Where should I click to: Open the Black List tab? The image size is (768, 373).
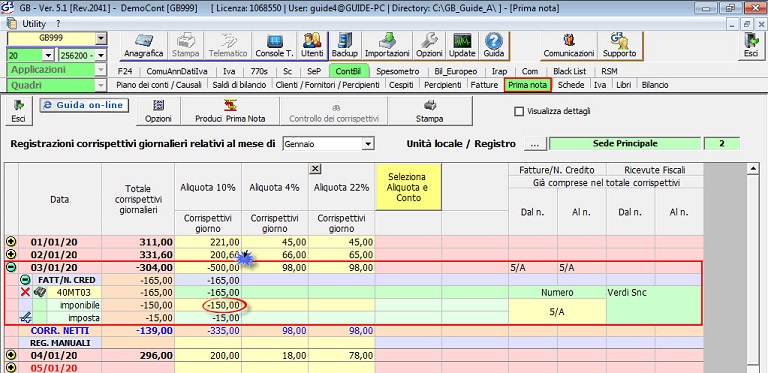pyautogui.click(x=570, y=71)
